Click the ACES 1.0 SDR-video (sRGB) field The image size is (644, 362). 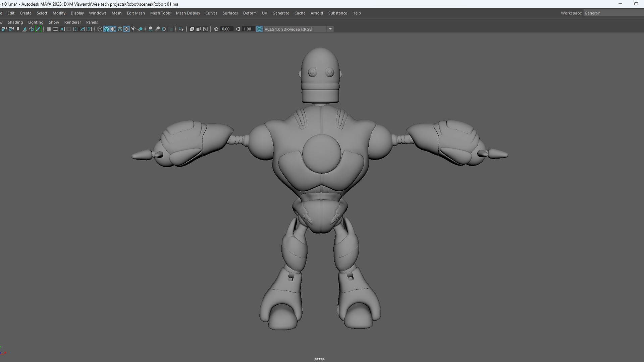(x=295, y=29)
